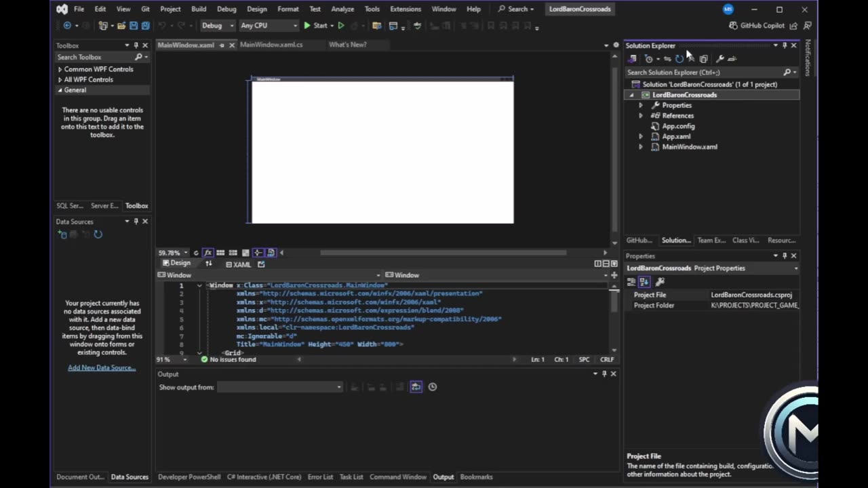Switch to vertical split layout
The height and width of the screenshot is (488, 868).
click(x=598, y=264)
